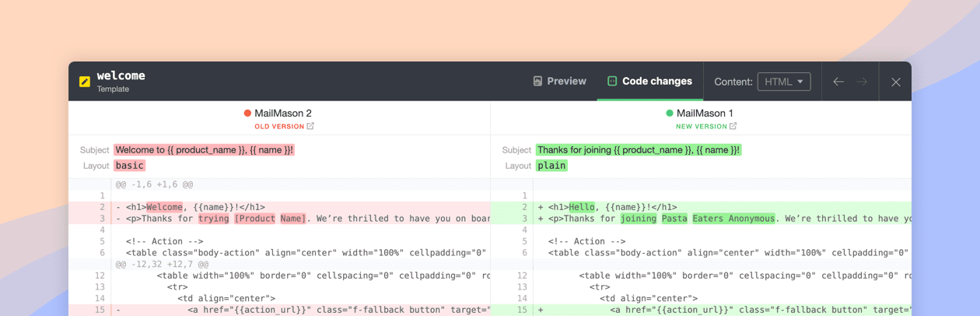Click the MailMason 2 server name
This screenshot has height=316, width=980.
(283, 113)
